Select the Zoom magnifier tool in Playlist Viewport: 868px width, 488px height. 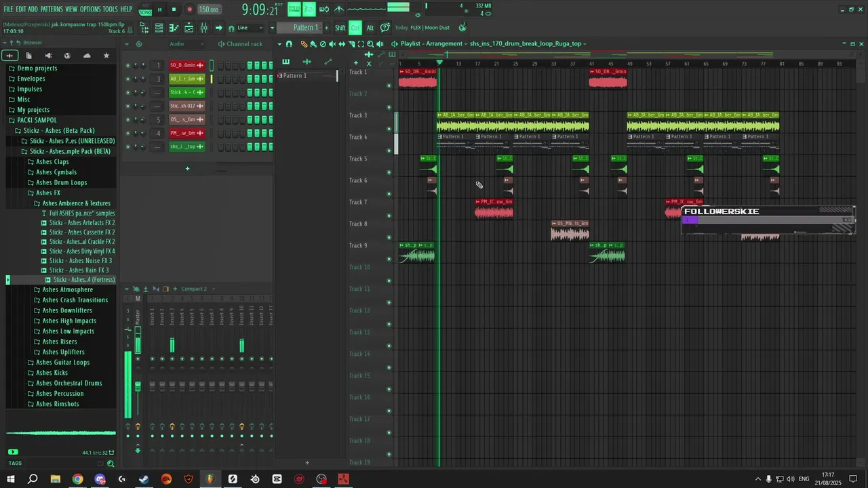pyautogui.click(x=370, y=44)
